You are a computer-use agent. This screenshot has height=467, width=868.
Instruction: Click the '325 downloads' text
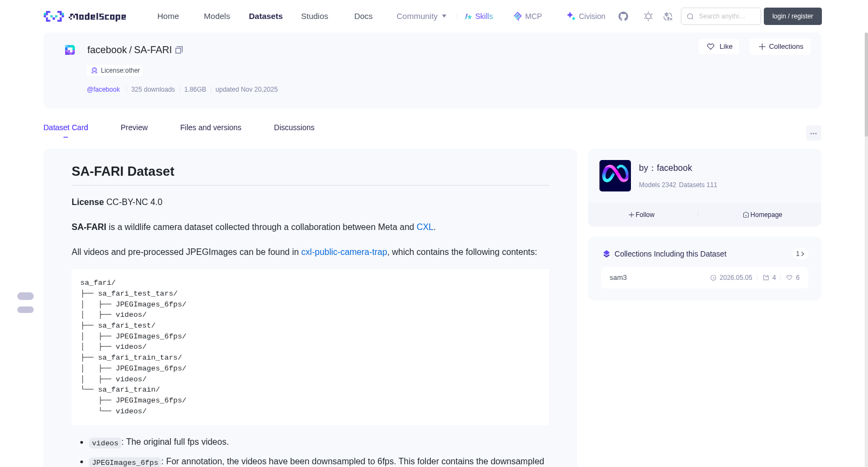[153, 89]
